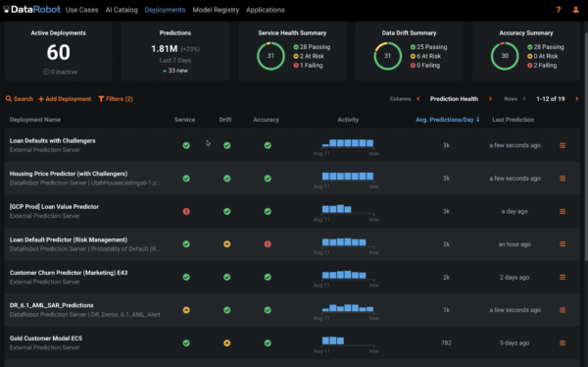This screenshot has height=367, width=588.
Task: Open Loan Default Predictor (Risk Management) deployment
Action: point(69,239)
